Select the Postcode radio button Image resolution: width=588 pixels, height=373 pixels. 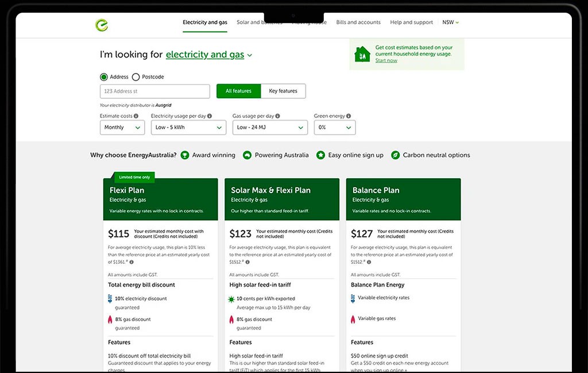pos(136,77)
